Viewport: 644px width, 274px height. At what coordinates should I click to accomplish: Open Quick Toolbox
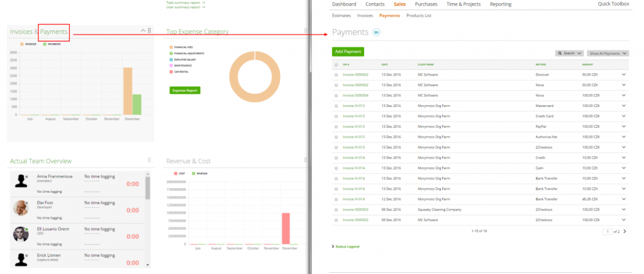pyautogui.click(x=613, y=4)
